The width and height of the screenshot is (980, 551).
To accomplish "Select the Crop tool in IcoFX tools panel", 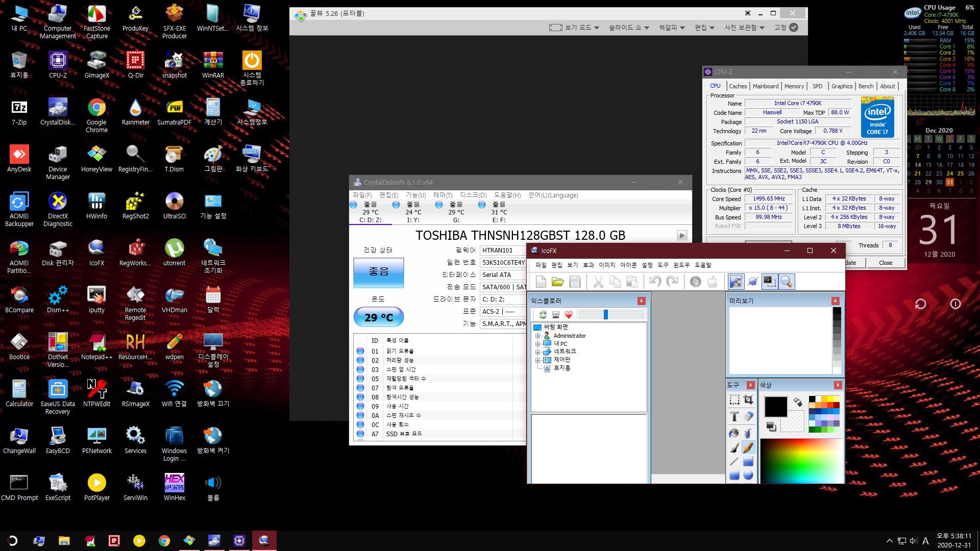I will pos(748,399).
